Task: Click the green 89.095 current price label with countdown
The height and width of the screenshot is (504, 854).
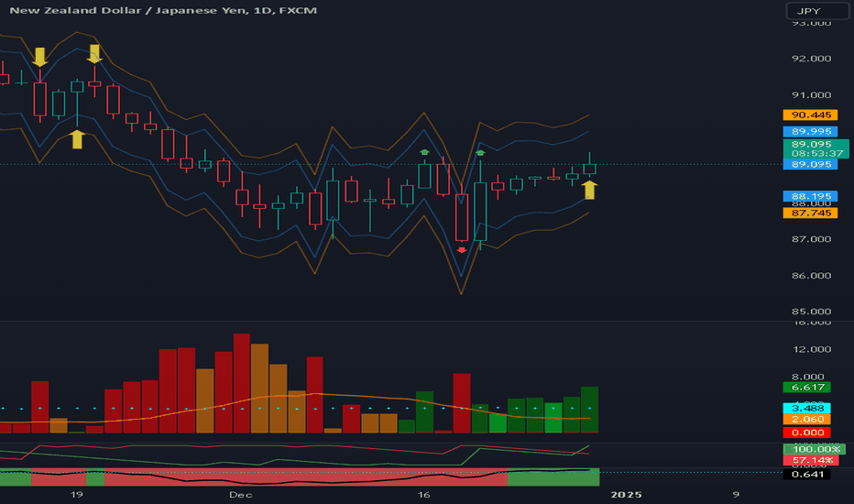Action: [816, 148]
